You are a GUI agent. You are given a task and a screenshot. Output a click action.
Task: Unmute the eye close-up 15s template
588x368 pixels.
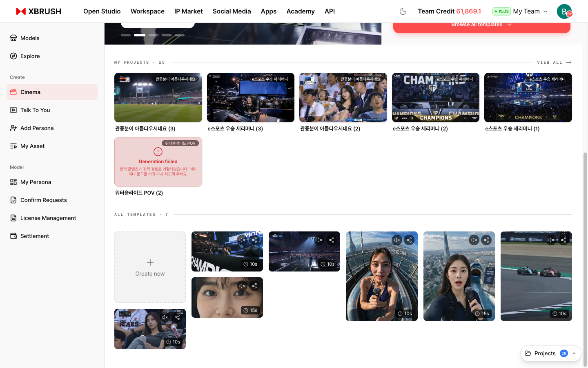(242, 286)
